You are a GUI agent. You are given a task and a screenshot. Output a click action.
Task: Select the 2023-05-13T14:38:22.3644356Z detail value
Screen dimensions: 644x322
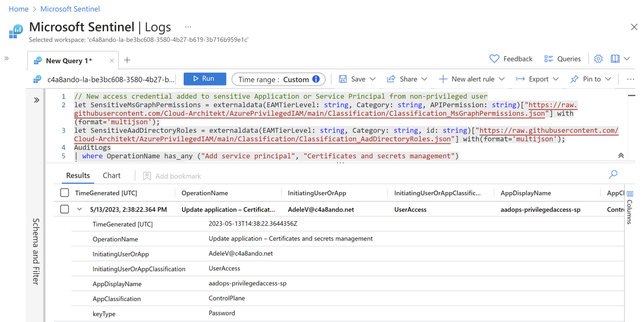(253, 224)
